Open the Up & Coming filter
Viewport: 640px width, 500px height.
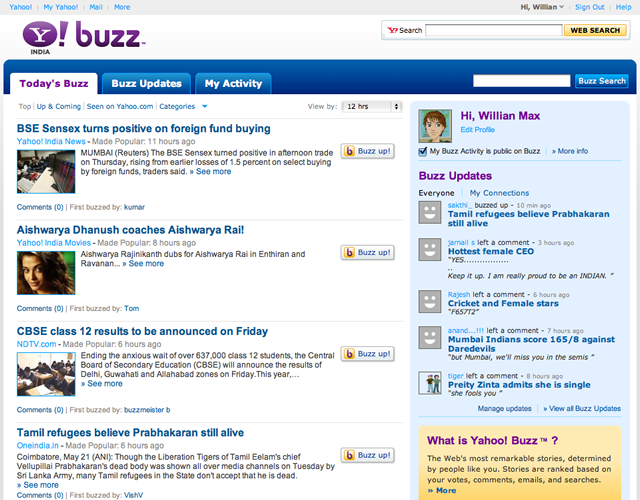pyautogui.click(x=59, y=107)
